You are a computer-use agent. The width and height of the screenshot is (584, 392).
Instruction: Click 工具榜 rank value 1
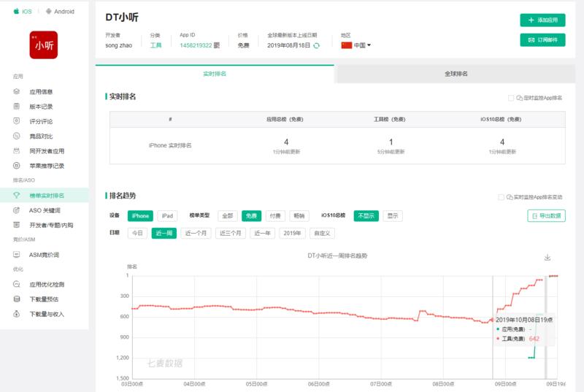391,142
